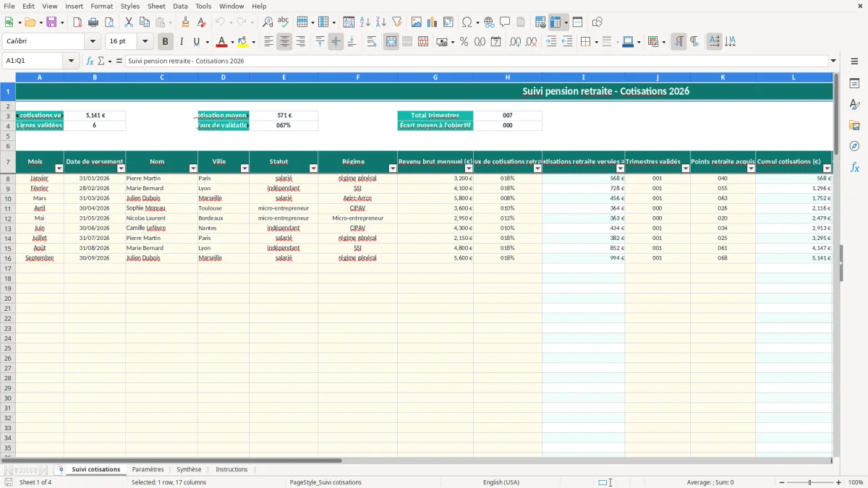
Task: Click the AutoFilter funnel icon
Action: (396, 22)
